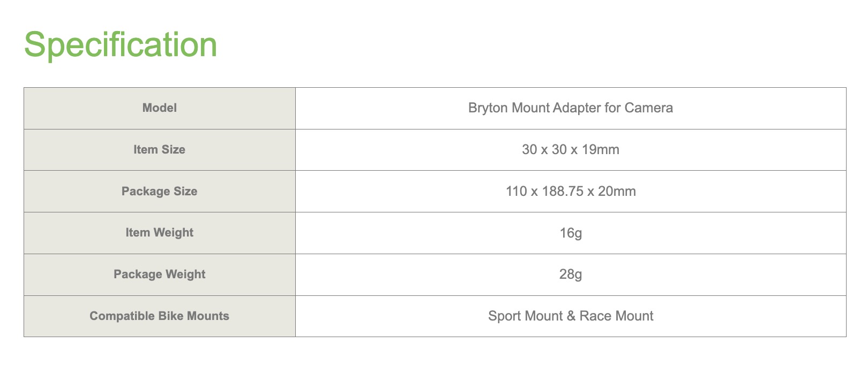Click the 16g weight value
The height and width of the screenshot is (366, 868).
571,233
